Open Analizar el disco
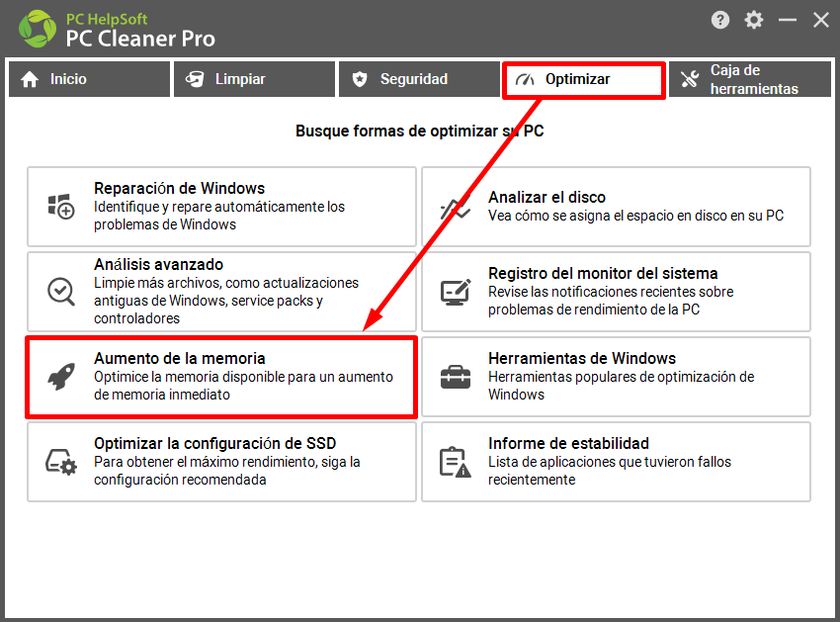The height and width of the screenshot is (622, 840). pyautogui.click(x=616, y=207)
